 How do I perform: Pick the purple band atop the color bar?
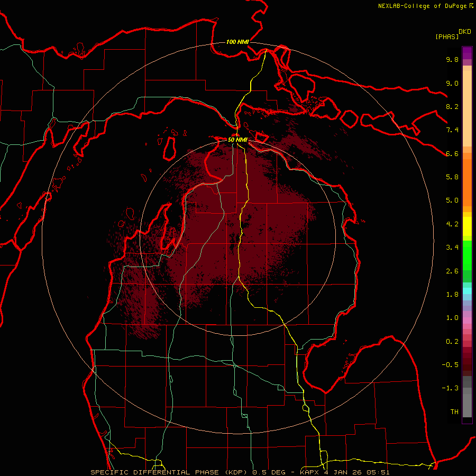point(467,53)
